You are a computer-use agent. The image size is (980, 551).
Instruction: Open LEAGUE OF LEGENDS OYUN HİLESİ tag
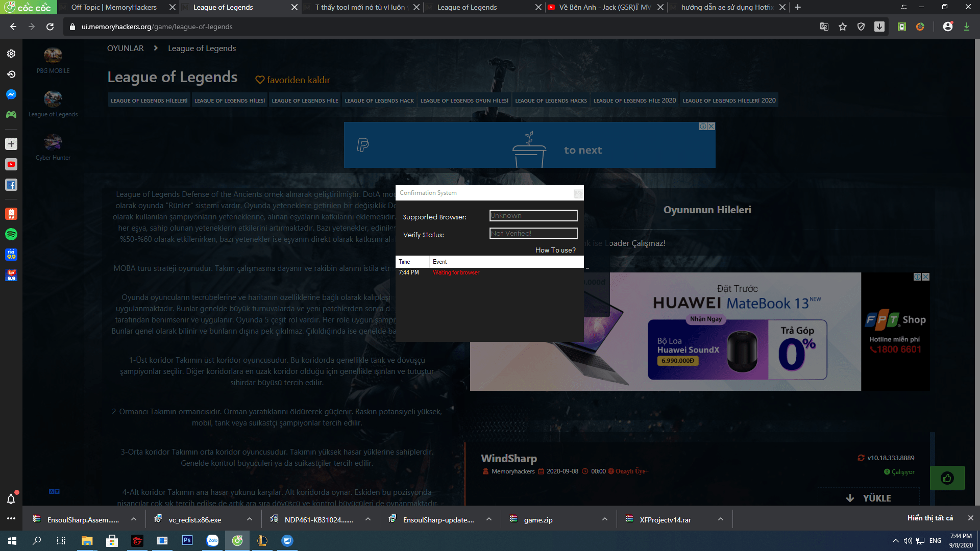[464, 101]
